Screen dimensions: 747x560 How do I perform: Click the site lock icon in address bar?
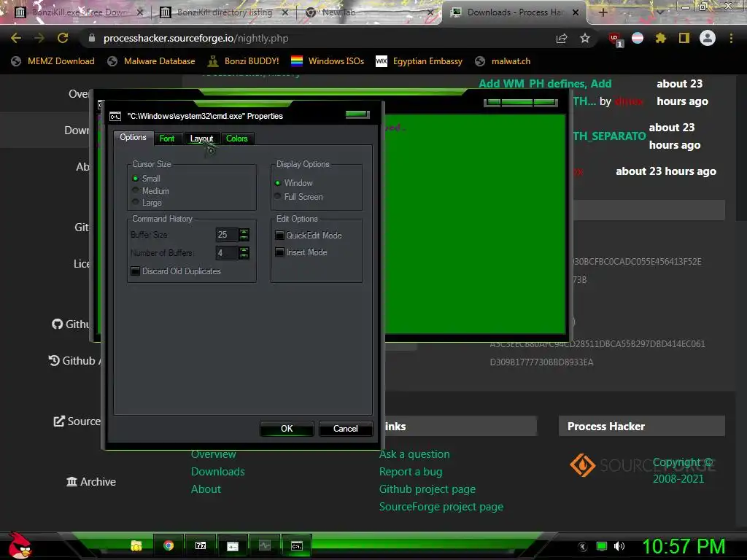click(92, 38)
